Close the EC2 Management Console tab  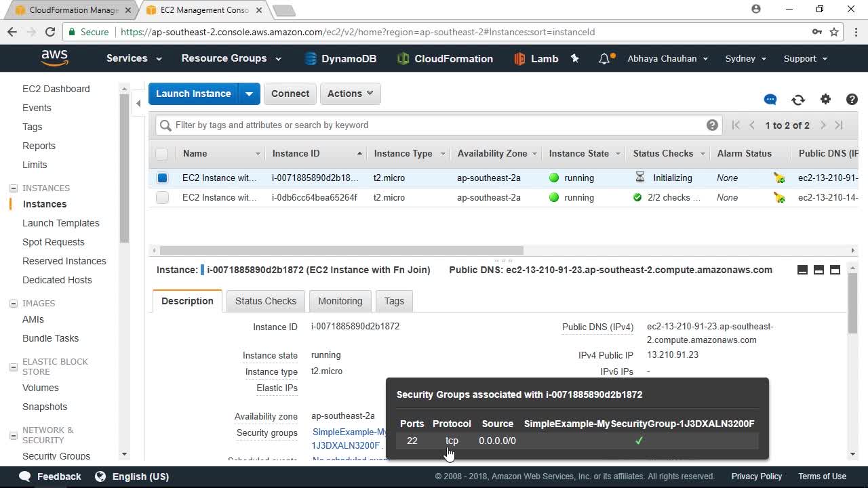click(x=258, y=10)
